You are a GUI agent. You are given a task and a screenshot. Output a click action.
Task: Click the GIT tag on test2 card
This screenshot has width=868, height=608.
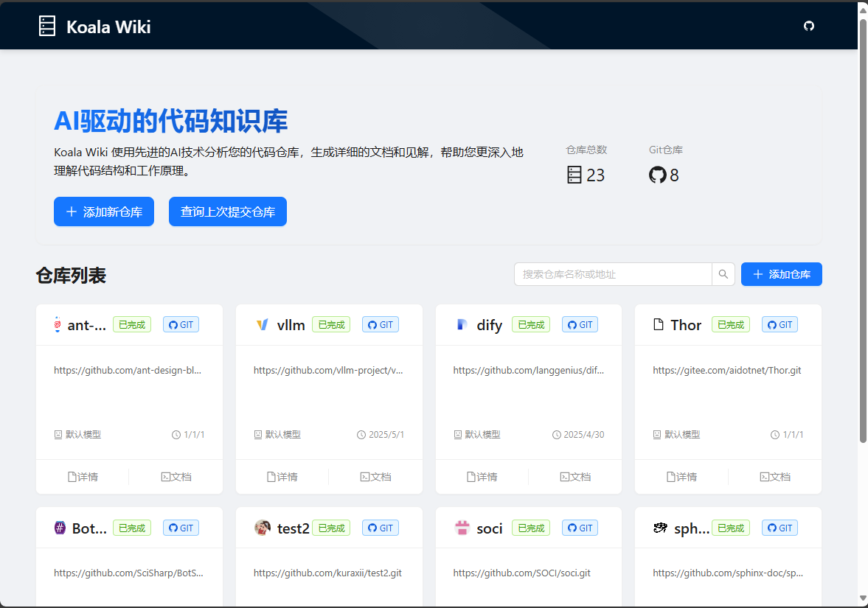point(381,528)
